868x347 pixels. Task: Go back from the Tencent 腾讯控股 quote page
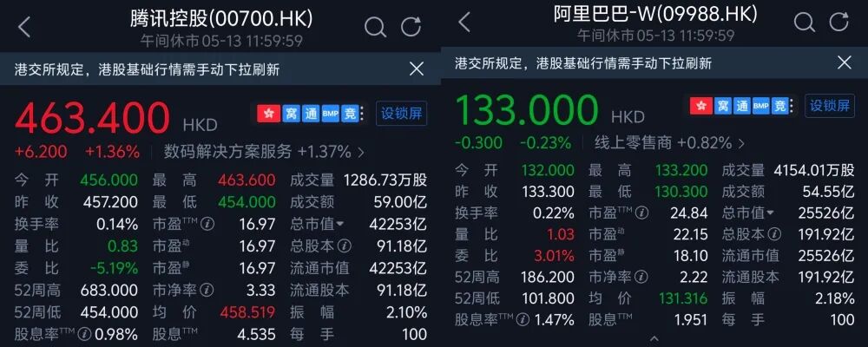23,27
